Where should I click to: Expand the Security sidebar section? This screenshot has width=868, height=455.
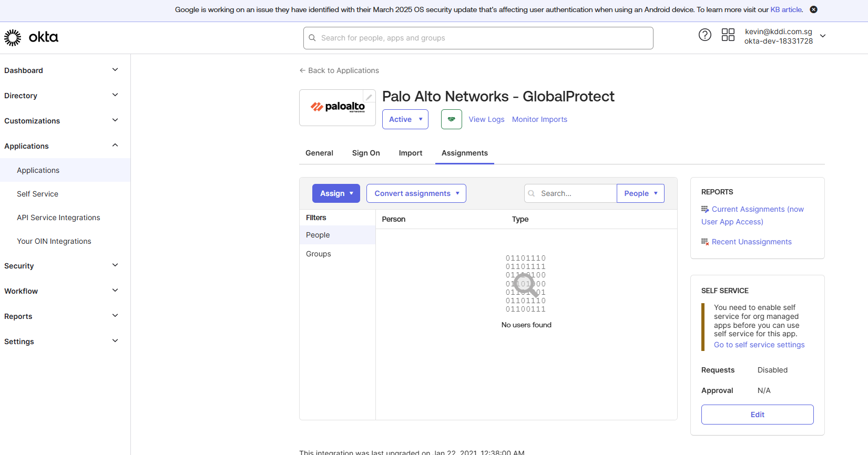(x=115, y=265)
